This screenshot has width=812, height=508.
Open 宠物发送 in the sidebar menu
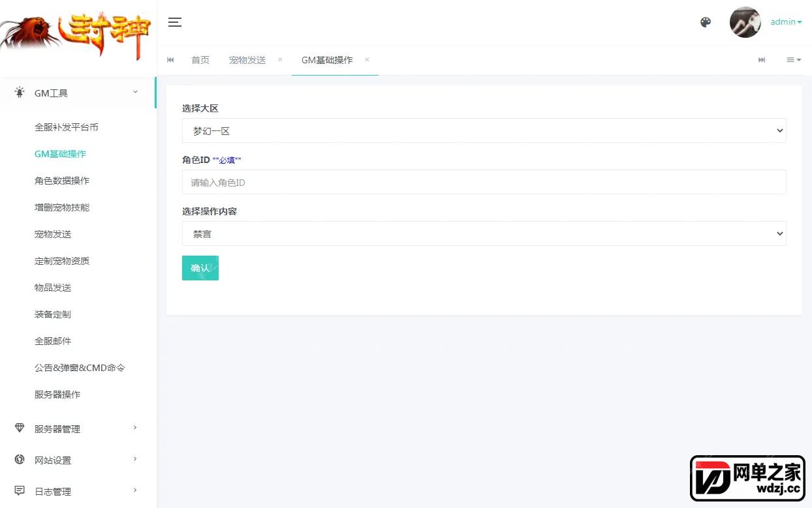(x=53, y=234)
